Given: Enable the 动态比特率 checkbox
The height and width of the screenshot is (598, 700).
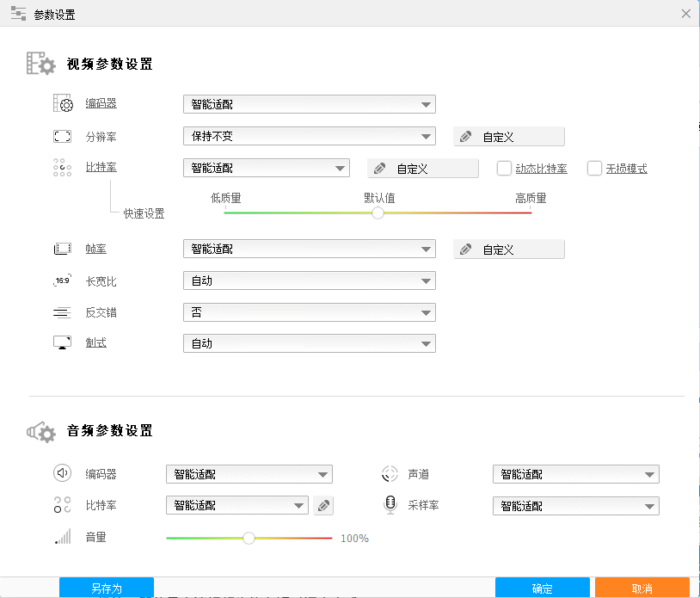Looking at the screenshot, I should tap(504, 168).
